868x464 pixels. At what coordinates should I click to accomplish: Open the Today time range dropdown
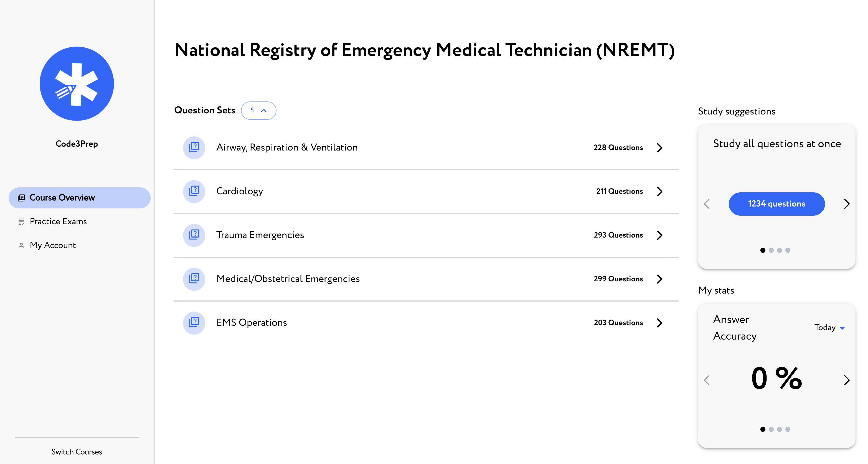click(x=829, y=328)
